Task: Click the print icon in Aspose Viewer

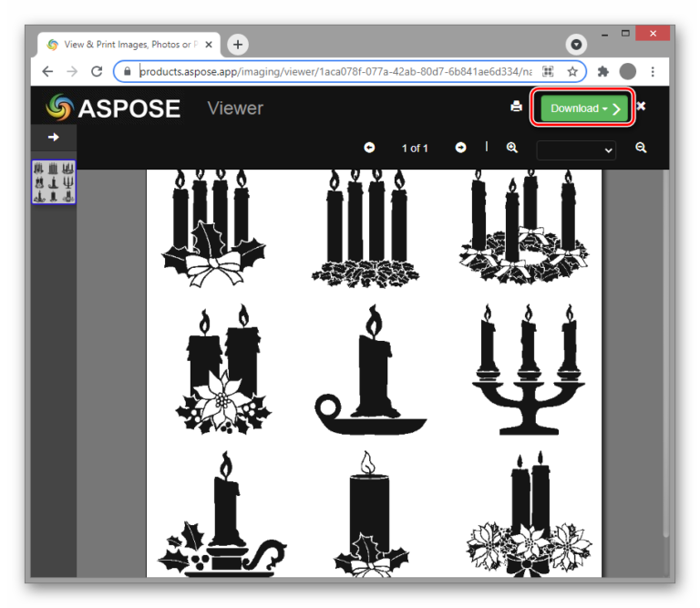Action: click(516, 107)
